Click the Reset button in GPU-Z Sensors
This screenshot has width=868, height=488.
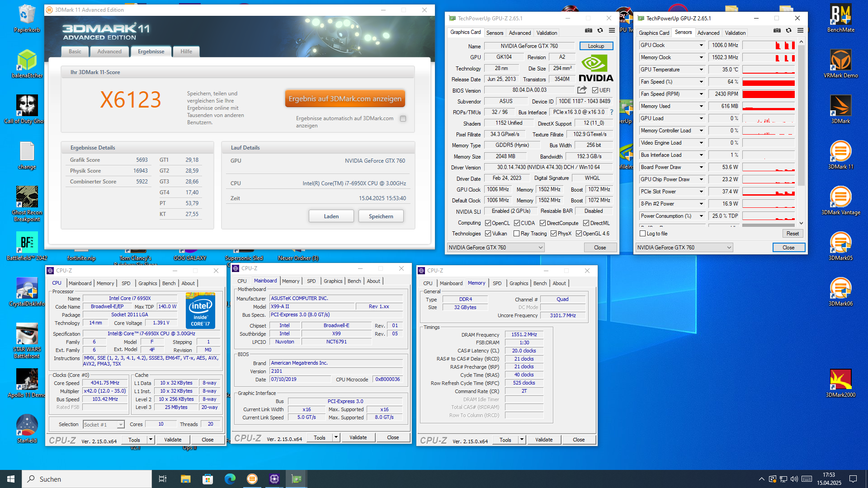(x=793, y=234)
